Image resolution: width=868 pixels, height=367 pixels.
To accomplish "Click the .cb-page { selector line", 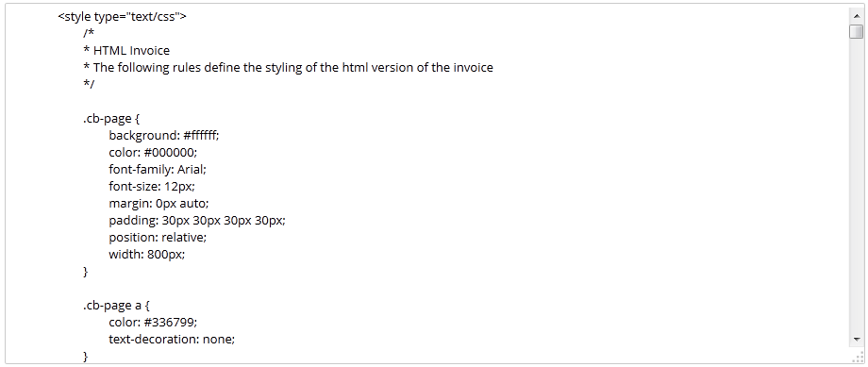I will tap(111, 119).
